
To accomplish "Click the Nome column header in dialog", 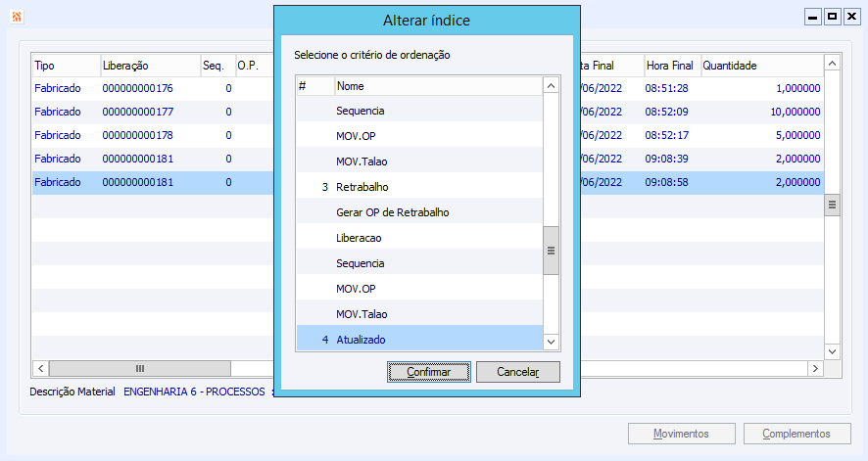I will click(x=439, y=86).
